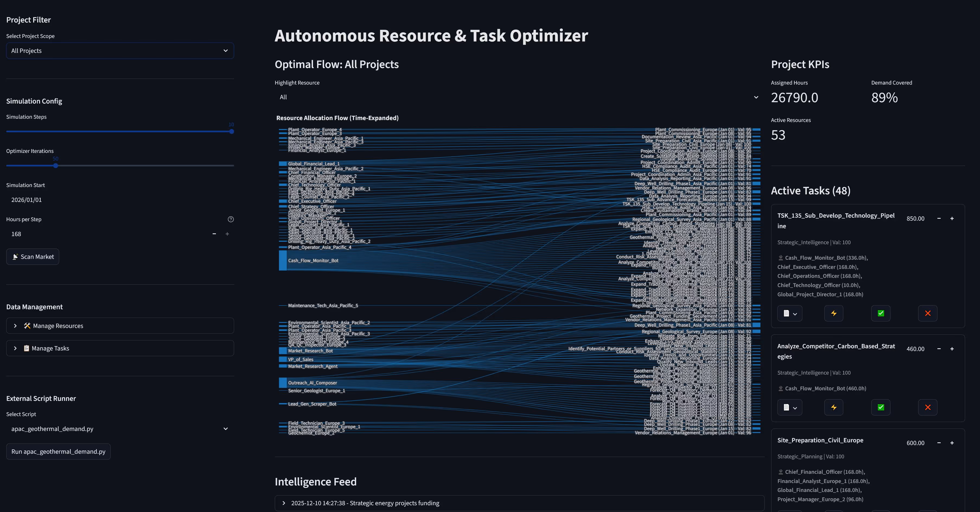Decrement the Hours per Step value

coord(214,234)
